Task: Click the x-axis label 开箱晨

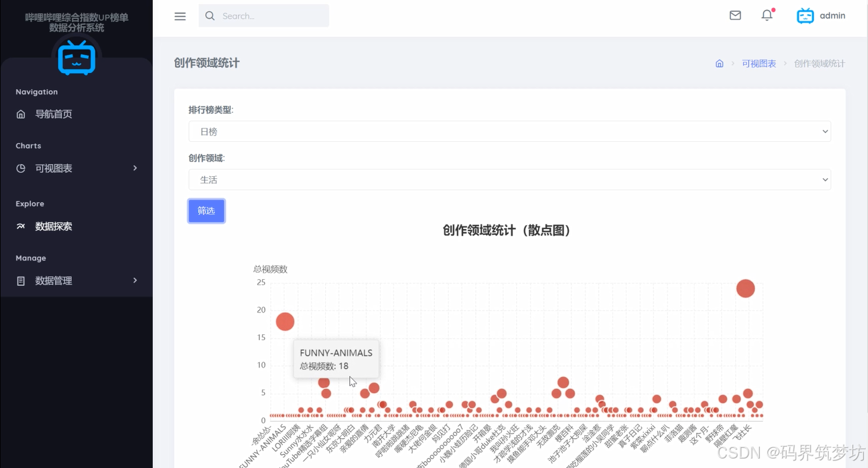Action: click(483, 434)
